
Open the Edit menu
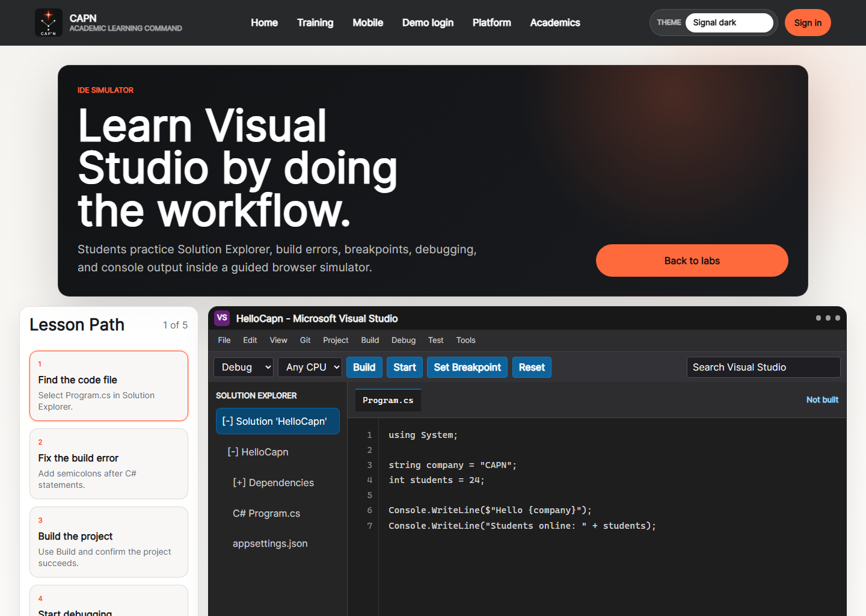250,340
